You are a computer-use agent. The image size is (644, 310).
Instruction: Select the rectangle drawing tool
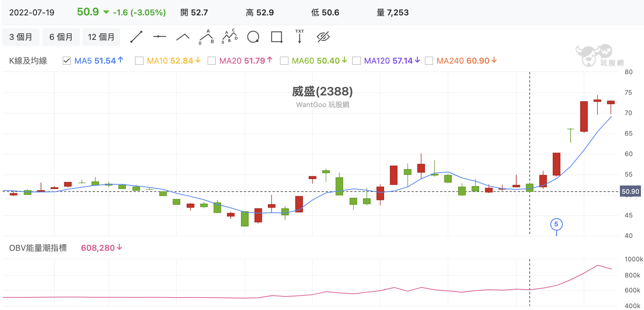(277, 37)
